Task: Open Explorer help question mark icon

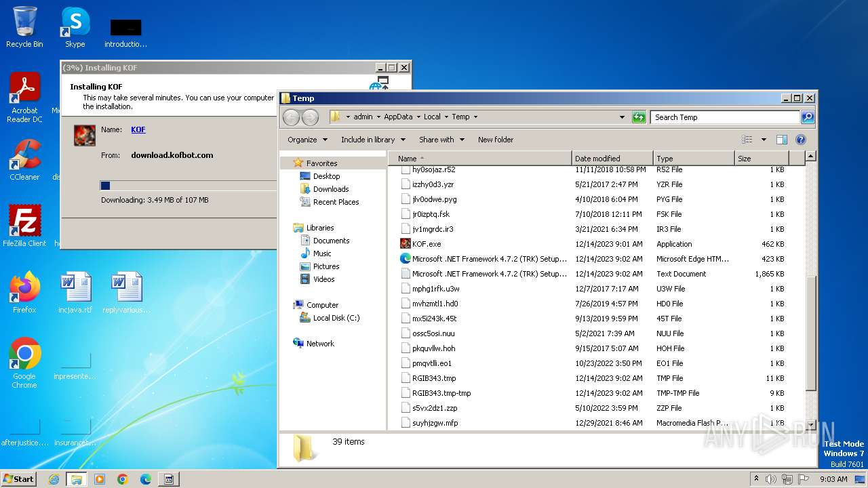Action: pos(800,140)
